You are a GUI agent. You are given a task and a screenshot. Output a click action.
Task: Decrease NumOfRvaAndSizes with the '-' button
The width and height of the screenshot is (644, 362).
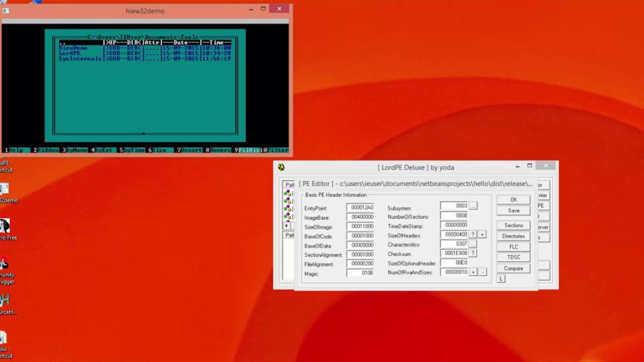point(482,272)
